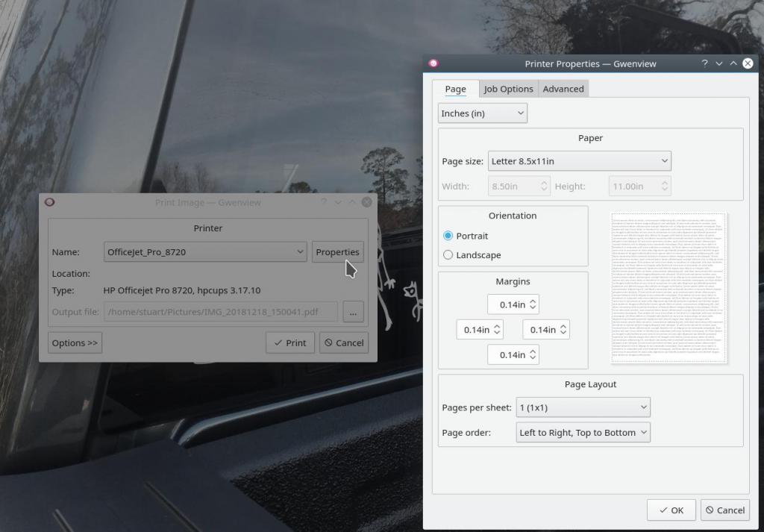Select Landscape orientation
The image size is (764, 532).
[448, 255]
